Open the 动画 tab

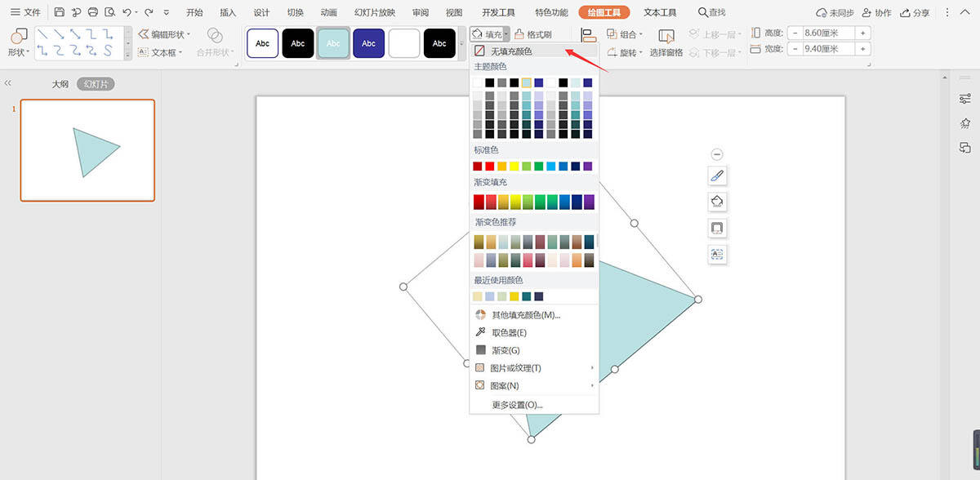click(x=329, y=12)
